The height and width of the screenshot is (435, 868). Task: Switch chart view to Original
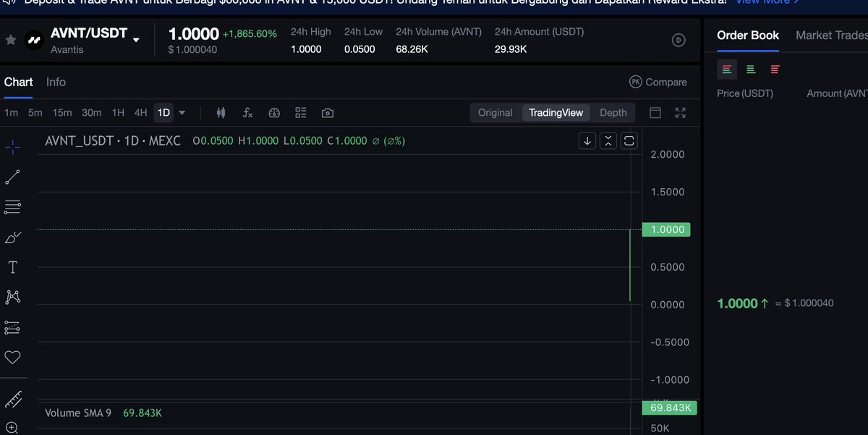pos(495,113)
